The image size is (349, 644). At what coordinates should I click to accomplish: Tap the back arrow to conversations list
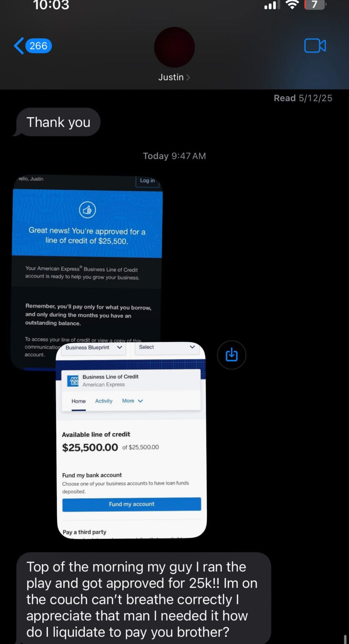point(19,46)
